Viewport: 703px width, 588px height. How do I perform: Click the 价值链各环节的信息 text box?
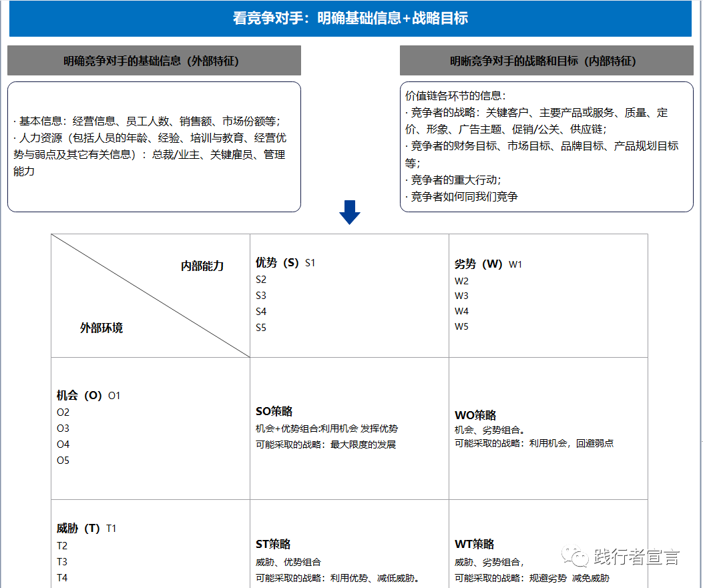click(545, 147)
